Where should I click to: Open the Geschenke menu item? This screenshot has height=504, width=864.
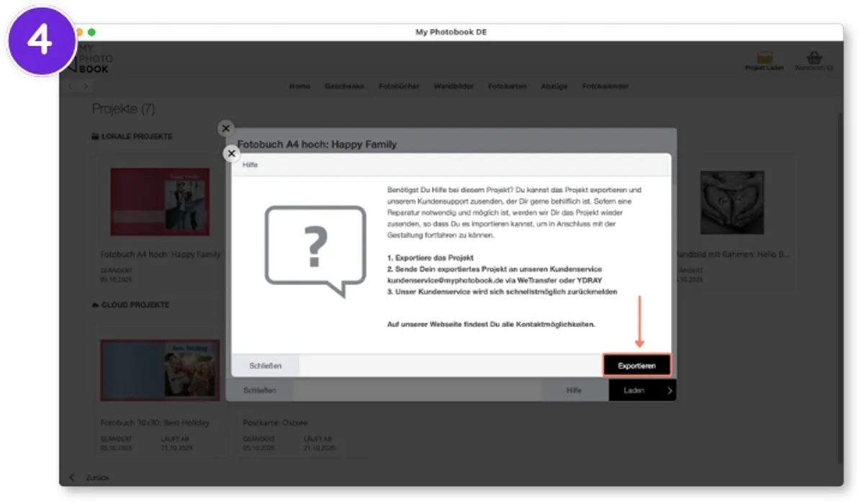[x=344, y=86]
